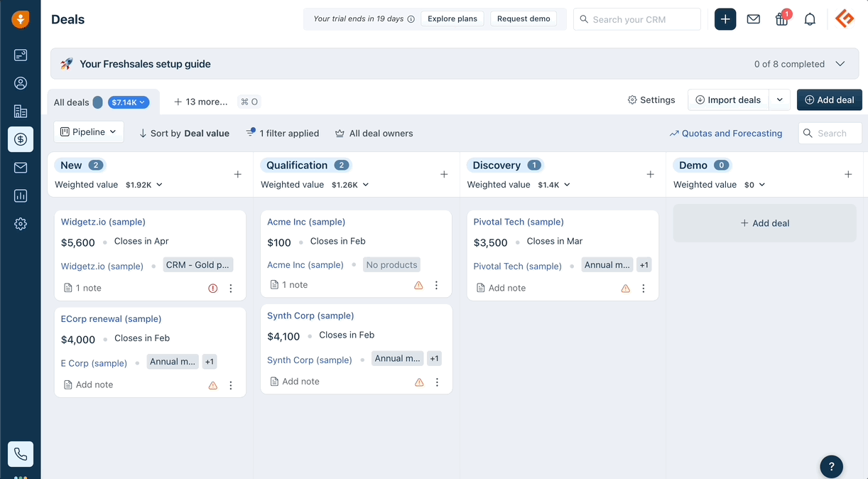Screen dimensions: 868x479
Task: Open the profile avatar logo
Action: [845, 19]
